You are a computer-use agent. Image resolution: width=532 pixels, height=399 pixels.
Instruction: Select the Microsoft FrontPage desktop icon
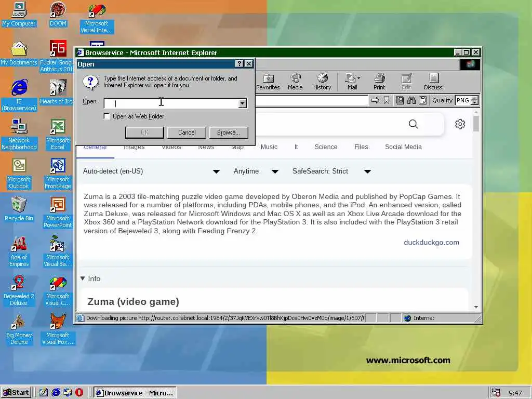click(58, 174)
